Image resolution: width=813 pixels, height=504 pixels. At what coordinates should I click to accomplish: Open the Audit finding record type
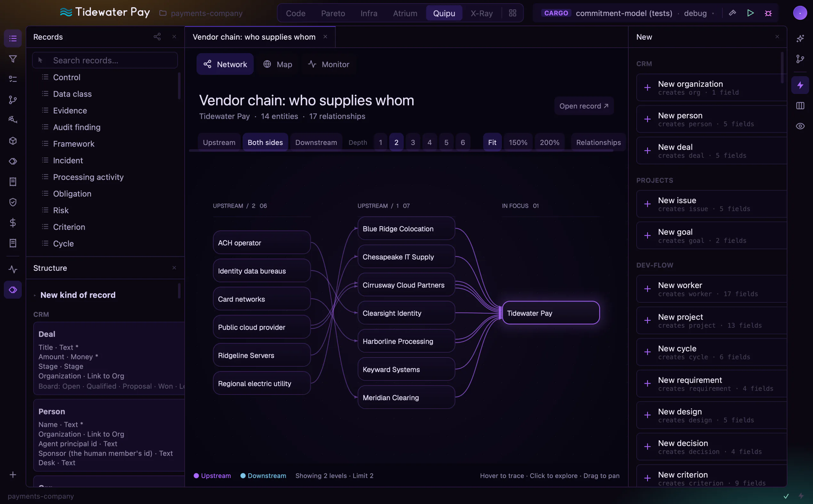tap(76, 127)
